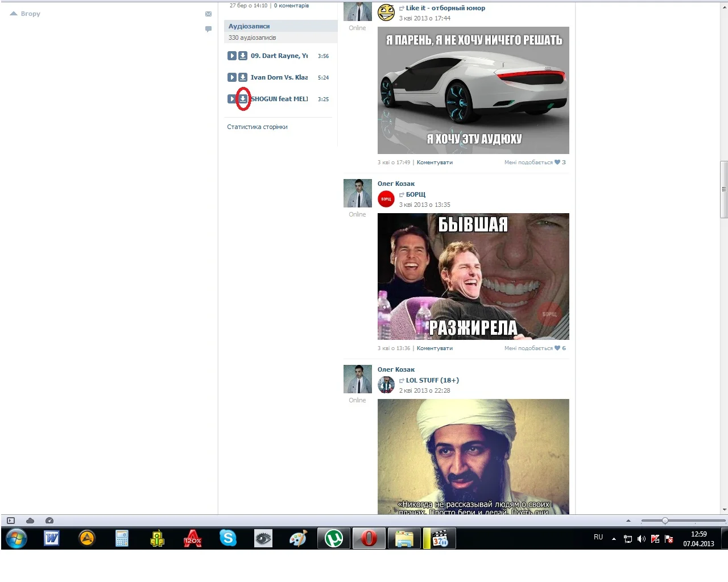Open the yellow robot app taskbar icon
Screen dimensions: 728x582
click(x=157, y=538)
